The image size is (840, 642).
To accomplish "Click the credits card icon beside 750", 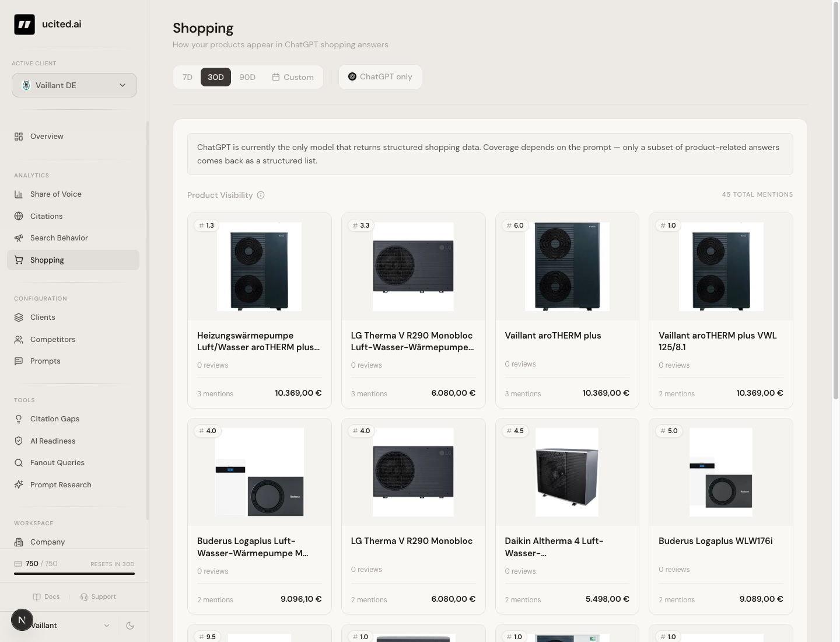I will pos(18,564).
